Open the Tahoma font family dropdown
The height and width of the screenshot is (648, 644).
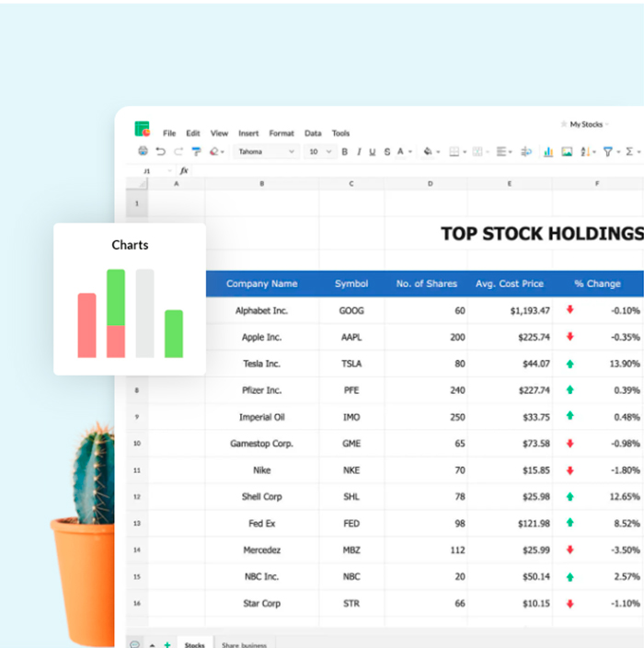pyautogui.click(x=267, y=152)
